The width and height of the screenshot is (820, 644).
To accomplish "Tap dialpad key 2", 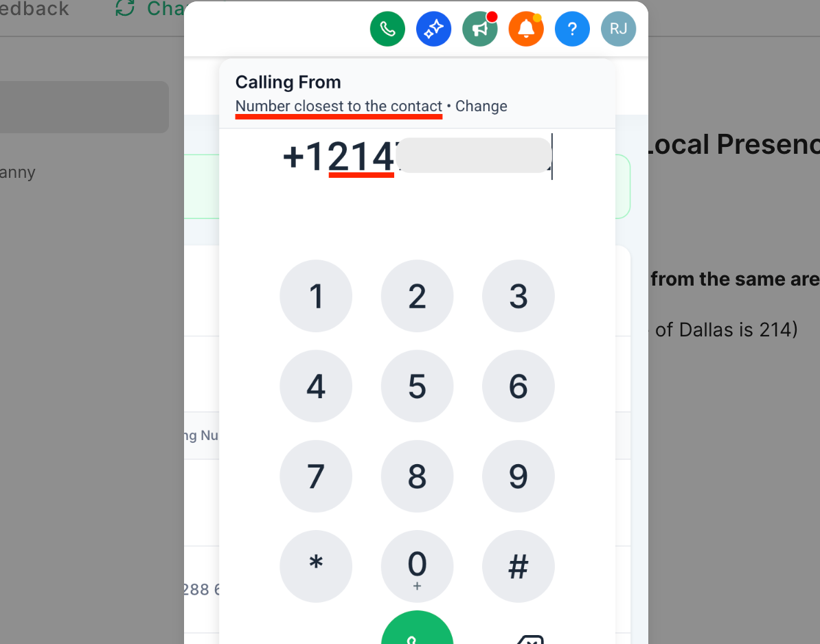I will click(418, 296).
